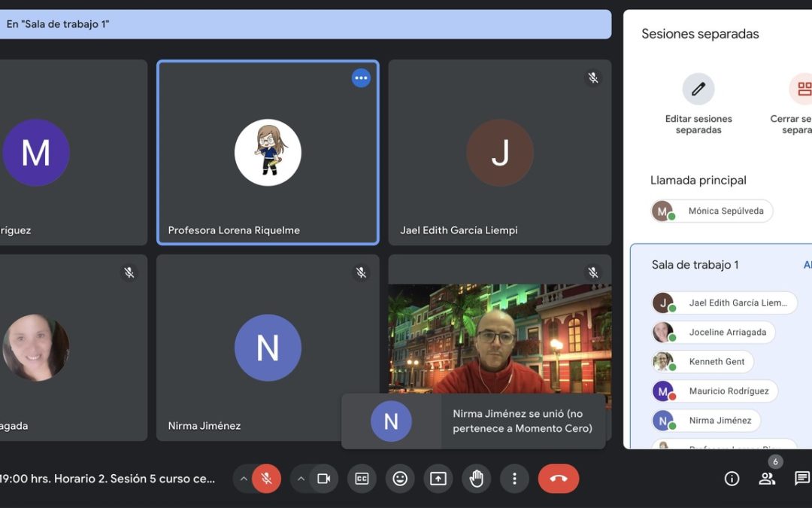Select the Jael Edith García chip in Sala 1
Screen dimensions: 812x508
(x=725, y=303)
